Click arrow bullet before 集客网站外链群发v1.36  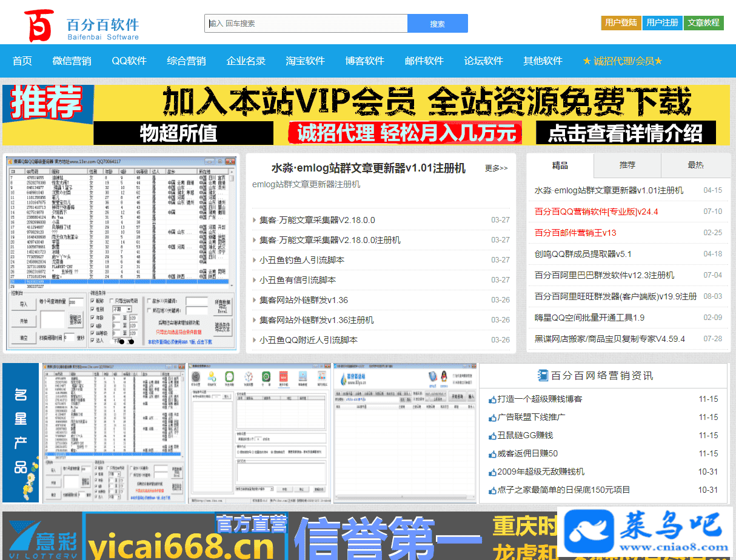point(255,300)
